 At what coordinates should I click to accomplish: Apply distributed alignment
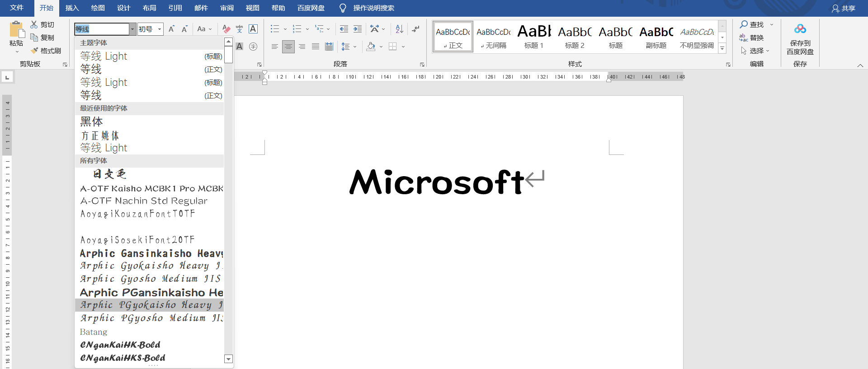pos(329,46)
